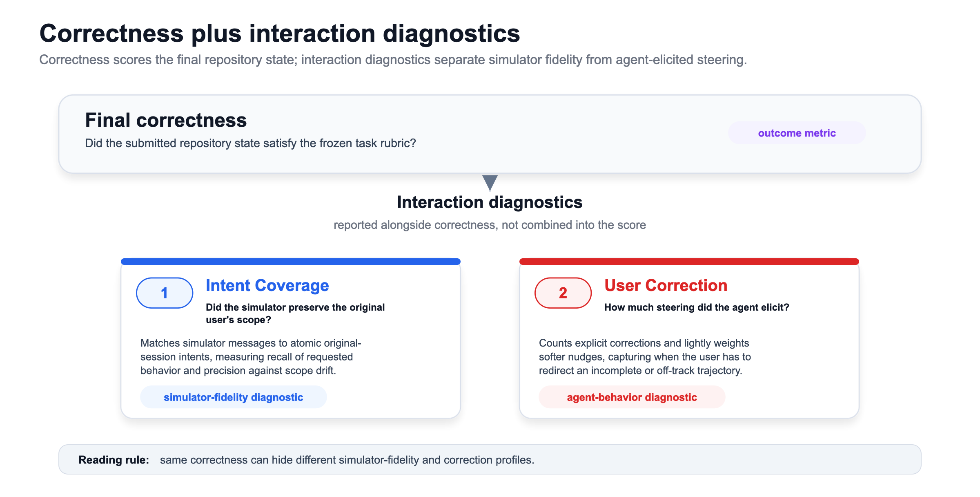
Task: Click the User Correction description paragraph
Action: tap(645, 357)
